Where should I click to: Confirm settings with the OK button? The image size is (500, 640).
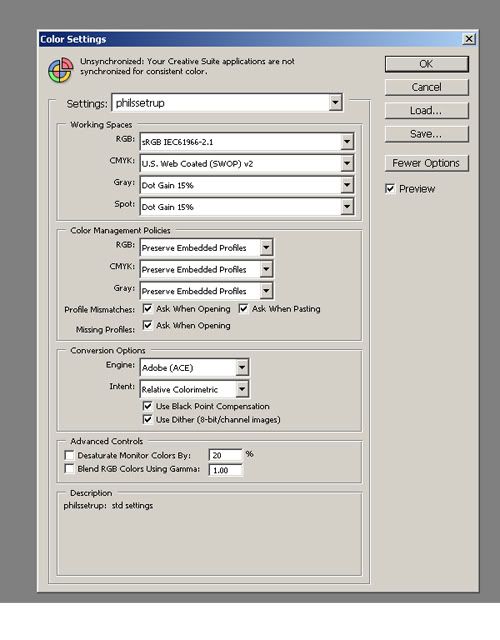click(x=427, y=64)
